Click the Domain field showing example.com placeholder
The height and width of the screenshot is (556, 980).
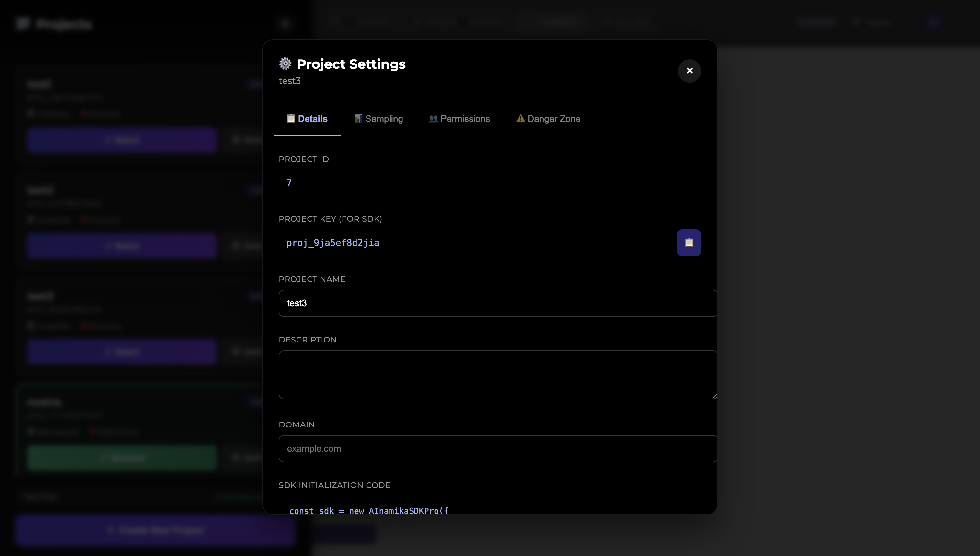497,448
